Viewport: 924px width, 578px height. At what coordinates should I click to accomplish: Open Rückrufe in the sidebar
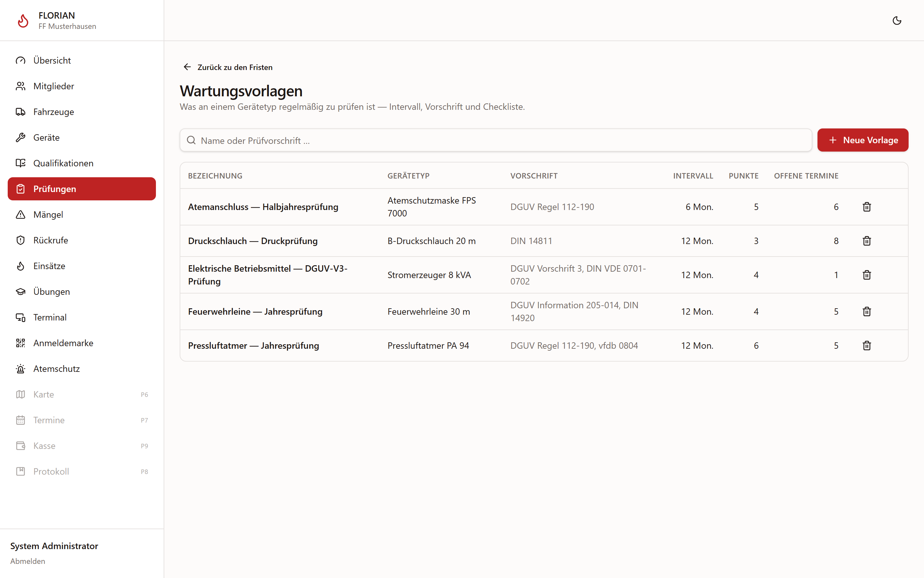click(x=82, y=240)
